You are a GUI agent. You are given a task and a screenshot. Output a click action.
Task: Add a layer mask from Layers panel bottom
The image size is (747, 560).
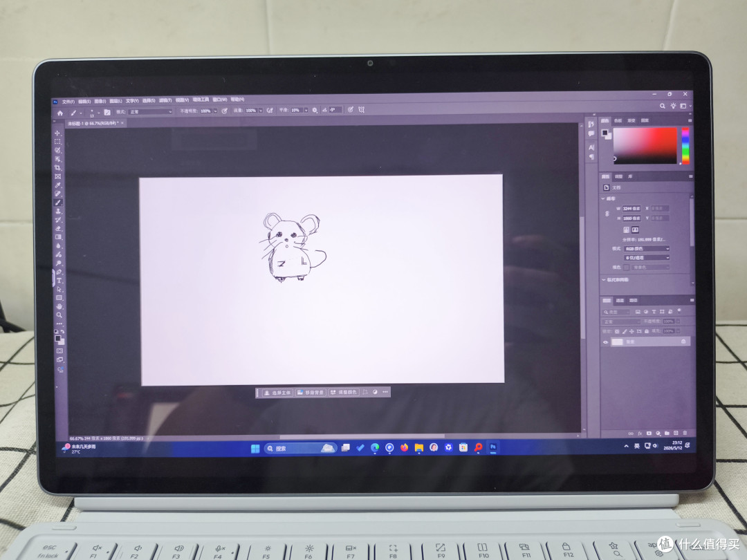[x=649, y=433]
